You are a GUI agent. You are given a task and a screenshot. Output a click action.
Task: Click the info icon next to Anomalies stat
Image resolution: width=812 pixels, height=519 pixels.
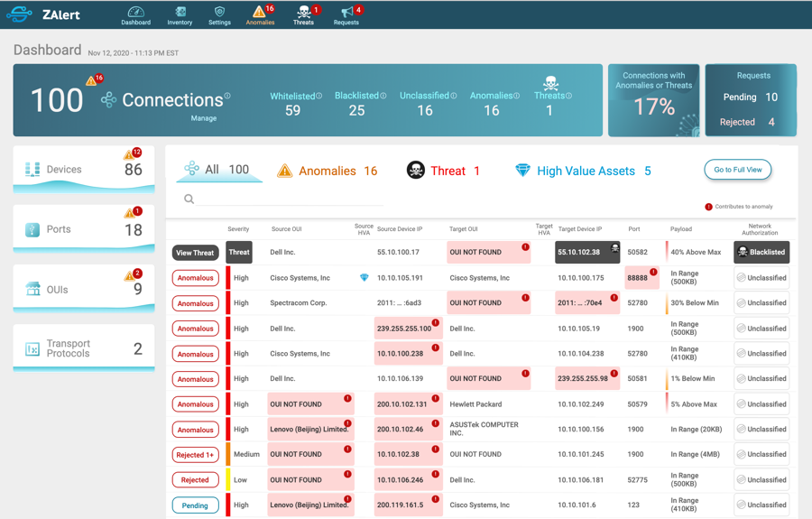pos(516,96)
